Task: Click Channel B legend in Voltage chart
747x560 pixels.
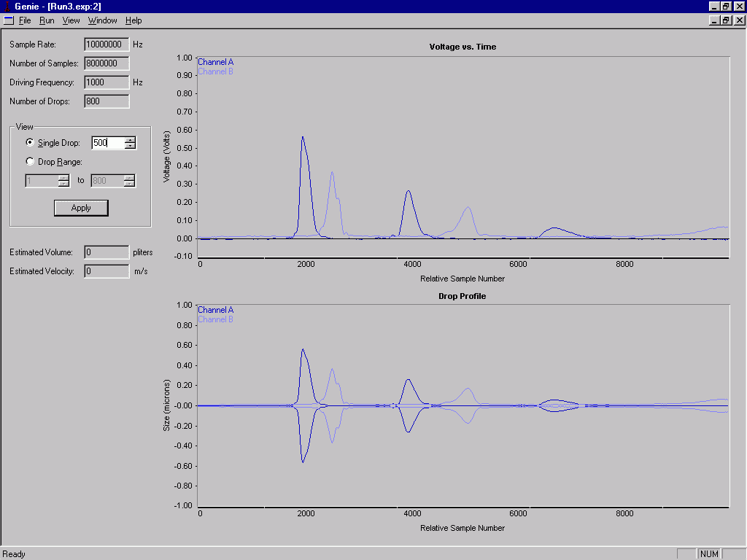Action: tap(215, 71)
